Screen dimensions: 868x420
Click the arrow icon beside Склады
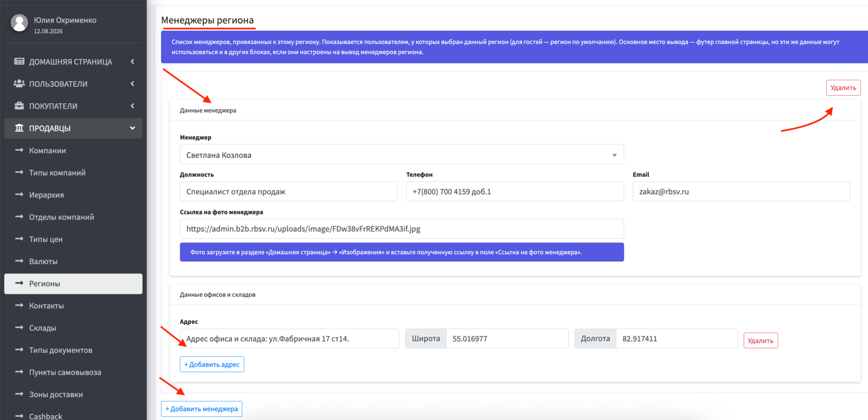click(x=19, y=327)
